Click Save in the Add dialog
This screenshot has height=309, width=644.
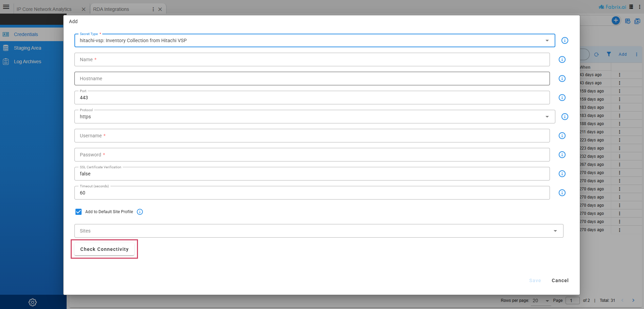[535, 280]
